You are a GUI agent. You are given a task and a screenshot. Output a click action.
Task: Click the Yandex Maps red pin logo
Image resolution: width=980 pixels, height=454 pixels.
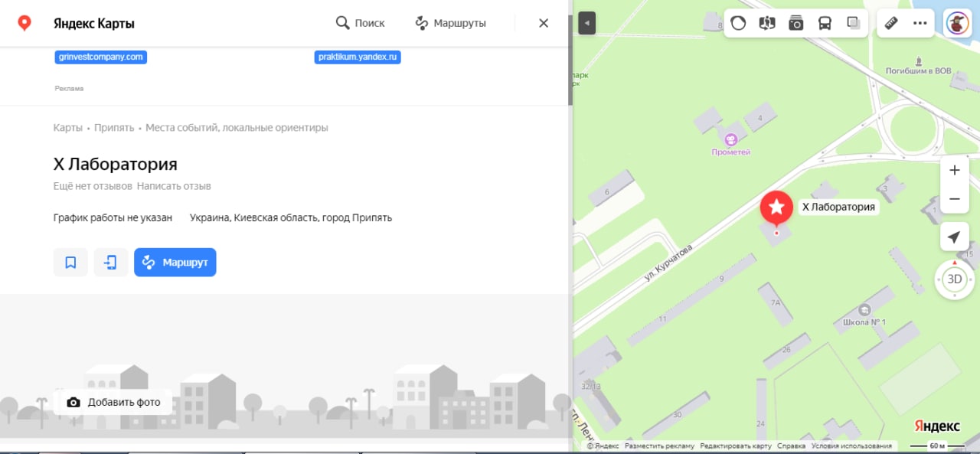pyautogui.click(x=24, y=23)
